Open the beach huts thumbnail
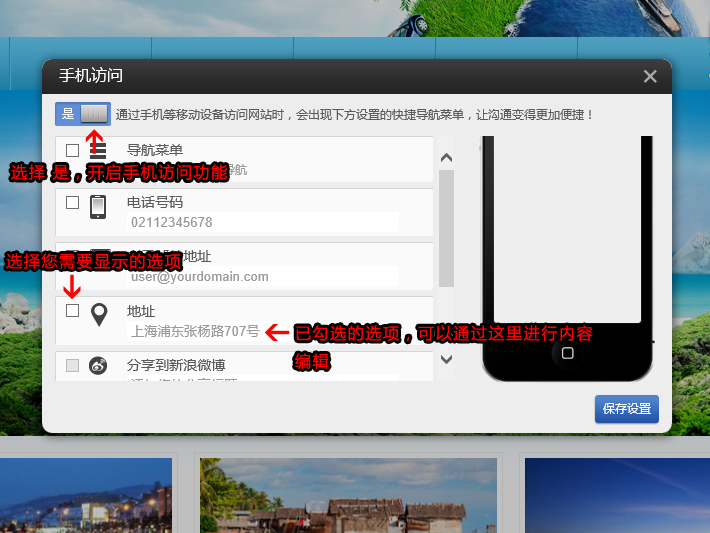 coord(348,495)
